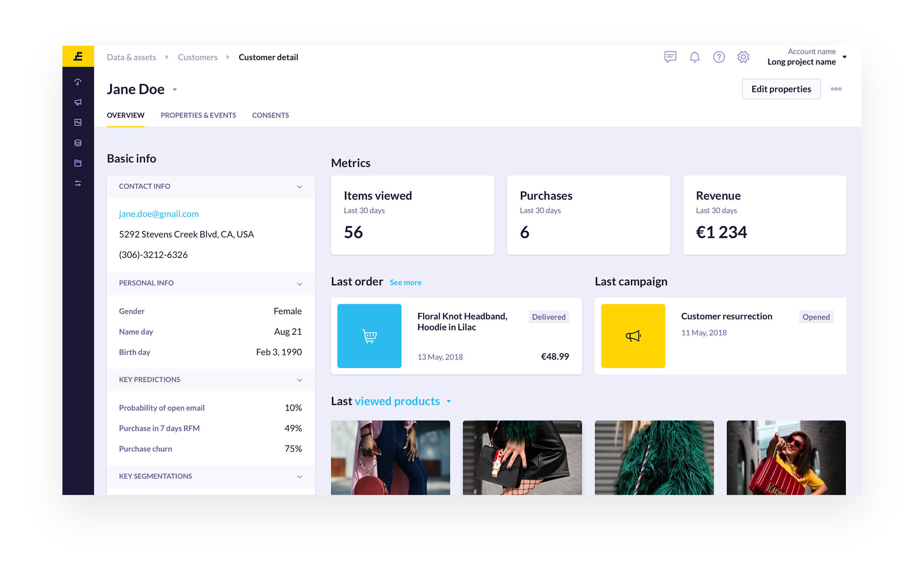Screen dimensions: 924x574
Task: Click the sidebar filters/sliders icon
Action: [79, 183]
